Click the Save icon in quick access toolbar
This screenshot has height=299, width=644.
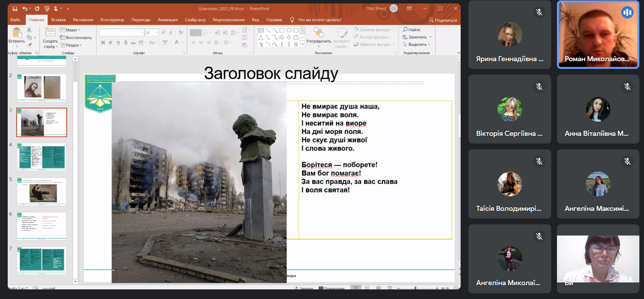click(15, 8)
